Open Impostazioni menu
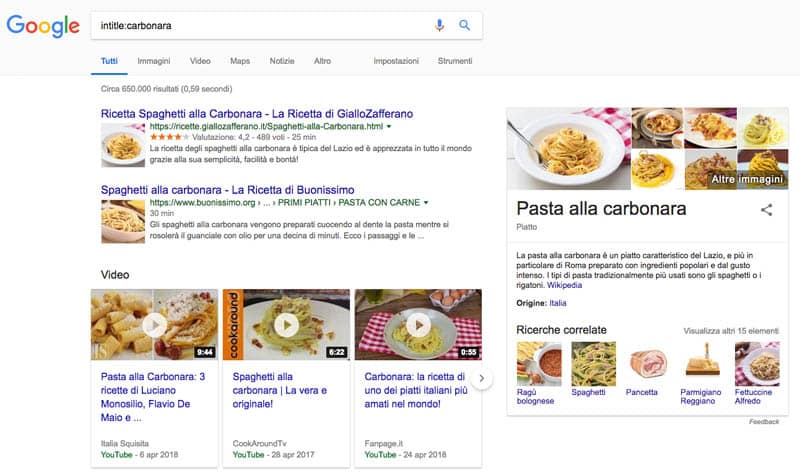This screenshot has width=800, height=473. 396,61
